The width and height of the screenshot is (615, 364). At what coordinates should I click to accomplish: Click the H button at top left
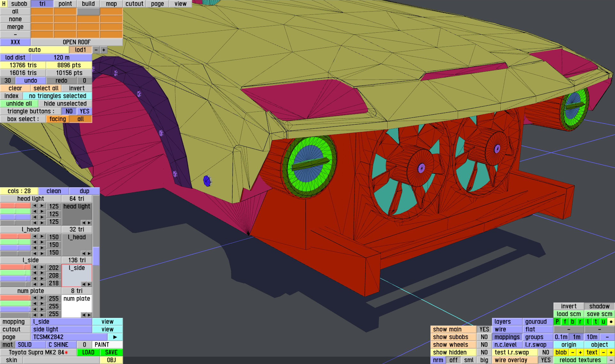tap(4, 4)
